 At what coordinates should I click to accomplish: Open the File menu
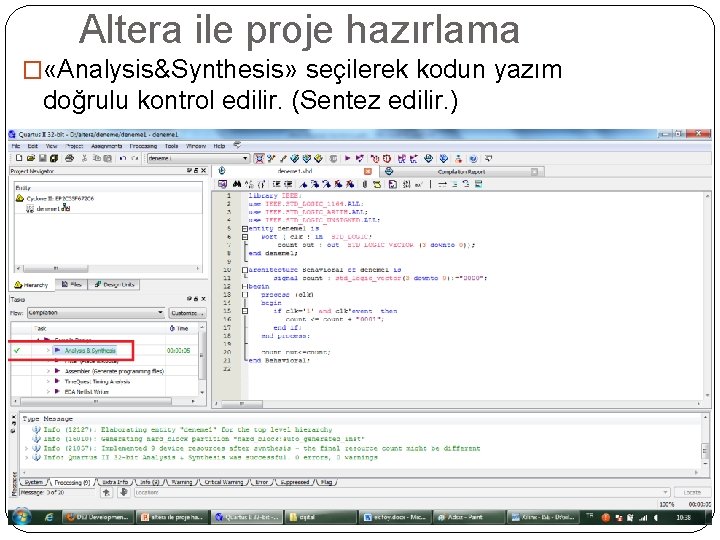[x=16, y=146]
